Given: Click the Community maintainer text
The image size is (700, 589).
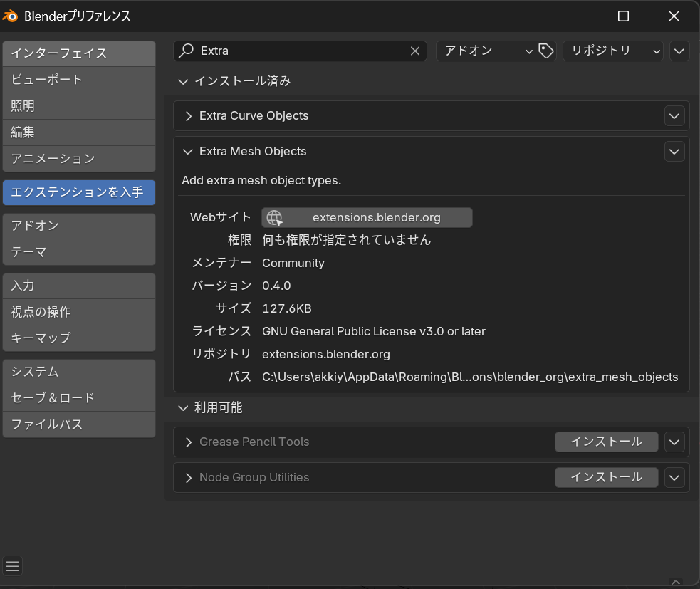Looking at the screenshot, I should coord(293,263).
